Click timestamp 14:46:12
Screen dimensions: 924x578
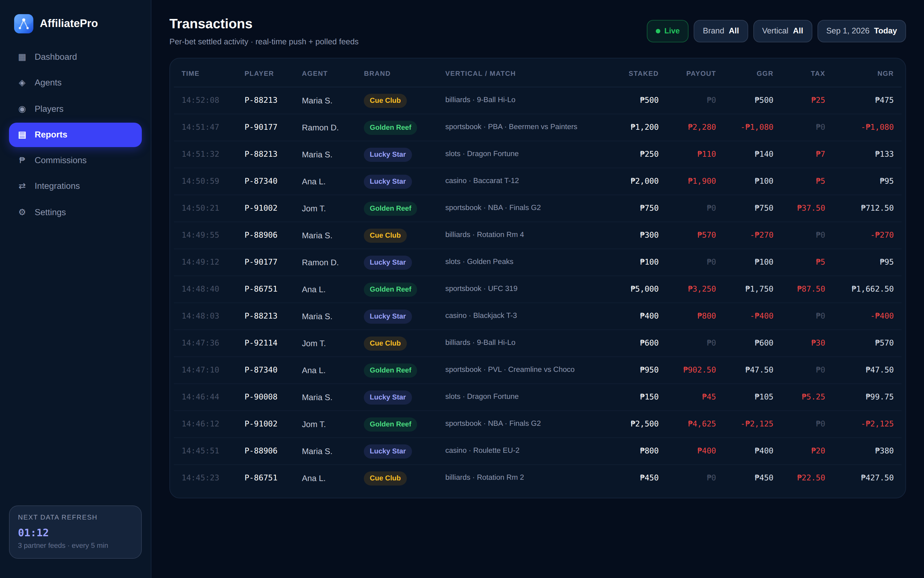pos(200,424)
